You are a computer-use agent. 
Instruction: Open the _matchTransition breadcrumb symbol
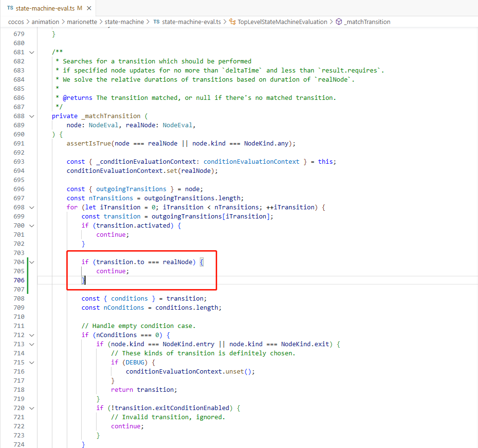[367, 22]
